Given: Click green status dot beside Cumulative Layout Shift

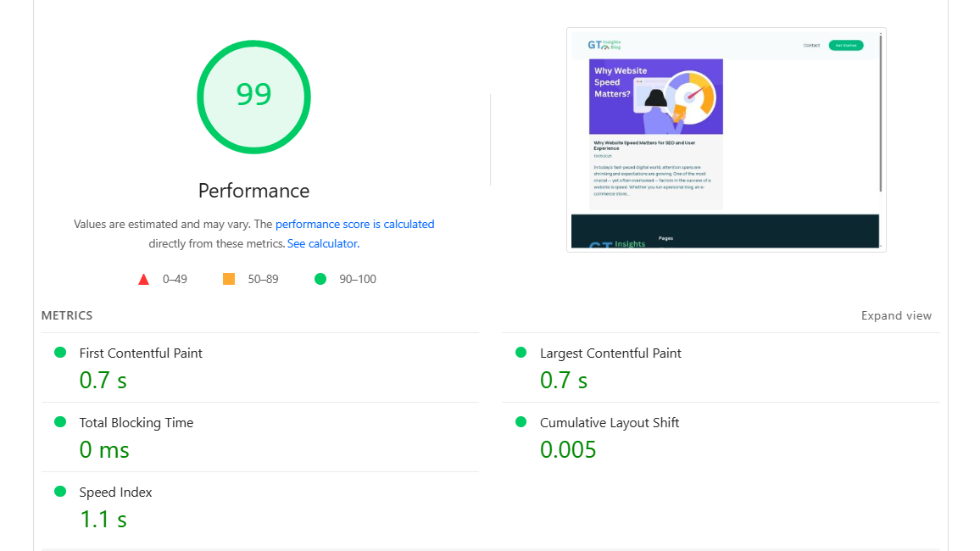Looking at the screenshot, I should coord(521,421).
